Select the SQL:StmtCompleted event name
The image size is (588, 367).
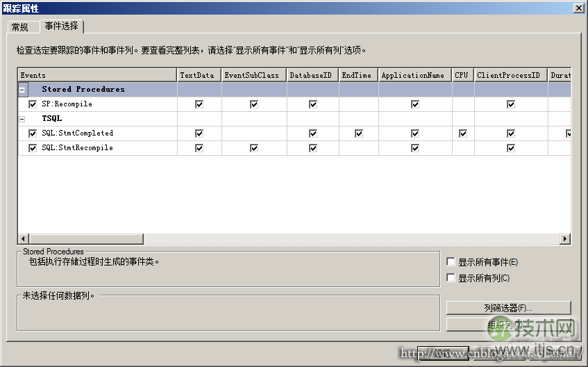77,133
